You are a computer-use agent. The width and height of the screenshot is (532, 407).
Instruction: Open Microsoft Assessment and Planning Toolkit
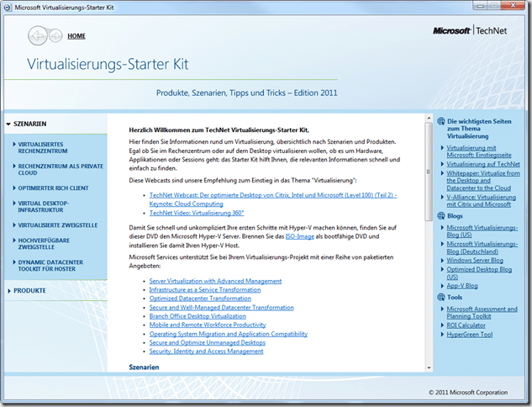click(482, 313)
